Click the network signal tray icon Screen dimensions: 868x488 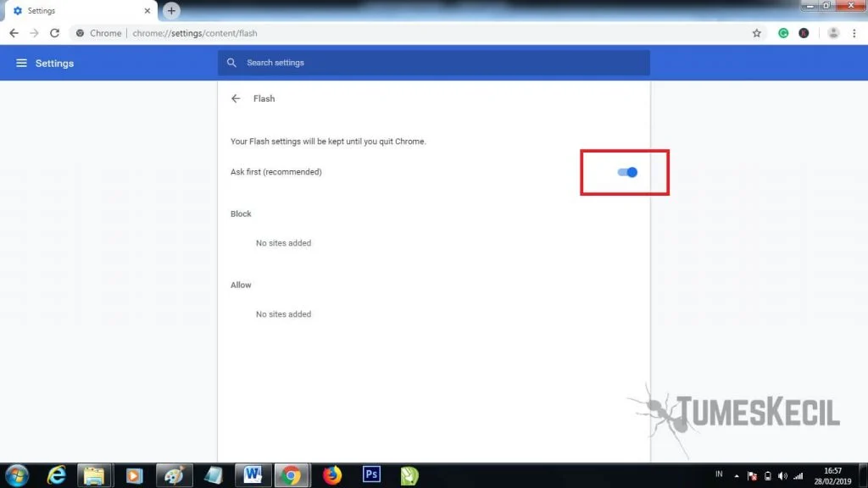pyautogui.click(x=798, y=476)
